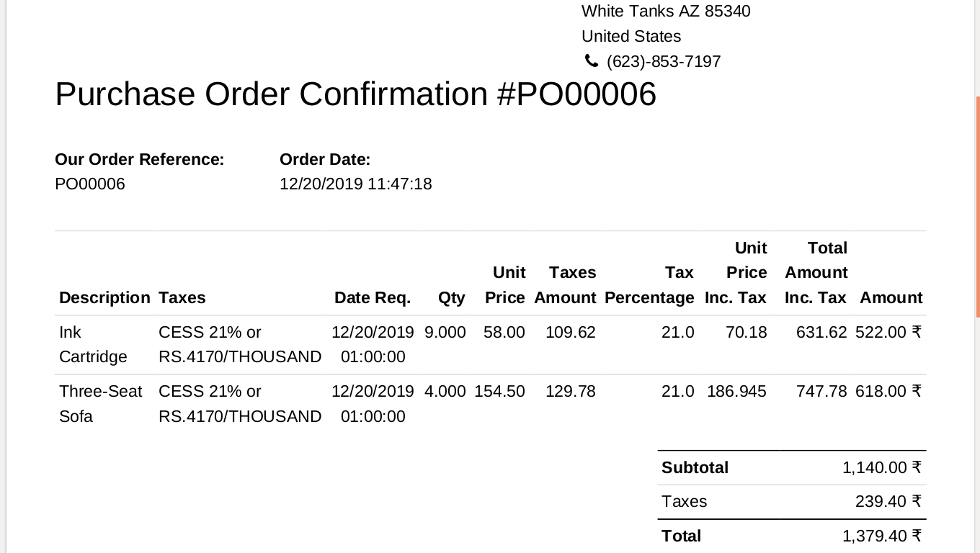Image resolution: width=980 pixels, height=553 pixels.
Task: Click the phone icon beside (623)-853-7197
Action: (x=591, y=61)
